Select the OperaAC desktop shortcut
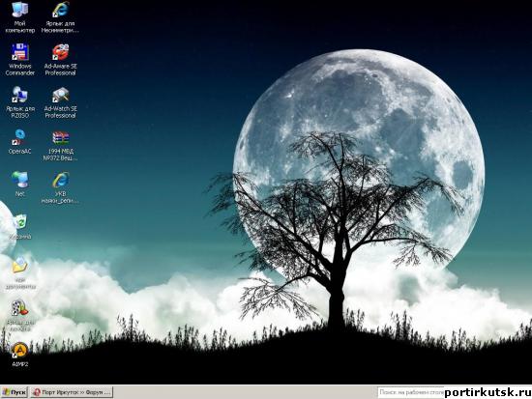This screenshot has width=532, height=399. click(20, 142)
